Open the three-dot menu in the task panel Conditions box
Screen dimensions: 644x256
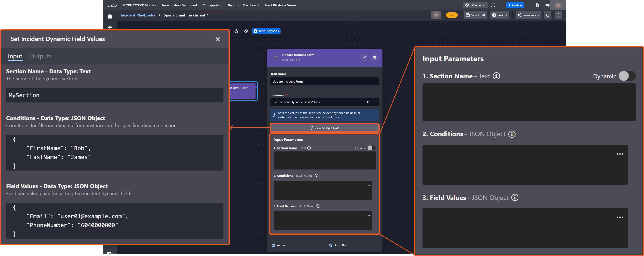pos(368,185)
